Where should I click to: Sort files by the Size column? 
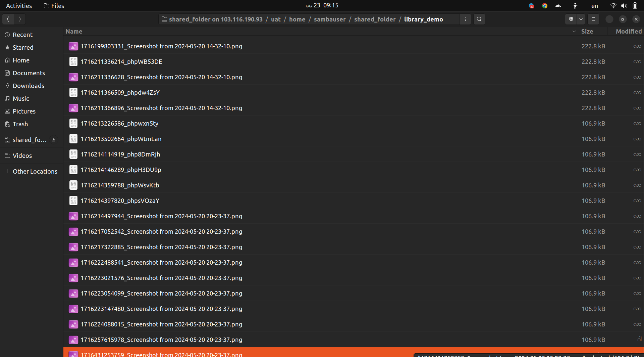(x=587, y=31)
